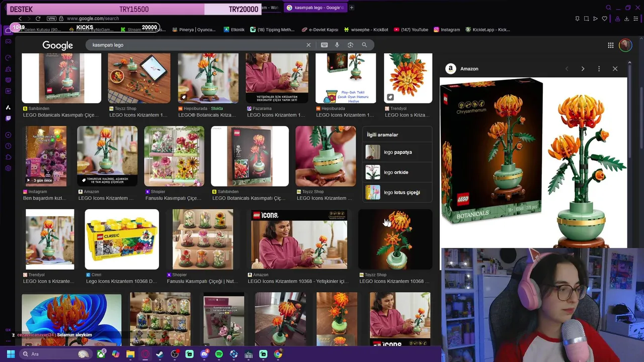Open File Explorer from taskbar
Viewport: 644px width, 362px height.
[130, 354]
